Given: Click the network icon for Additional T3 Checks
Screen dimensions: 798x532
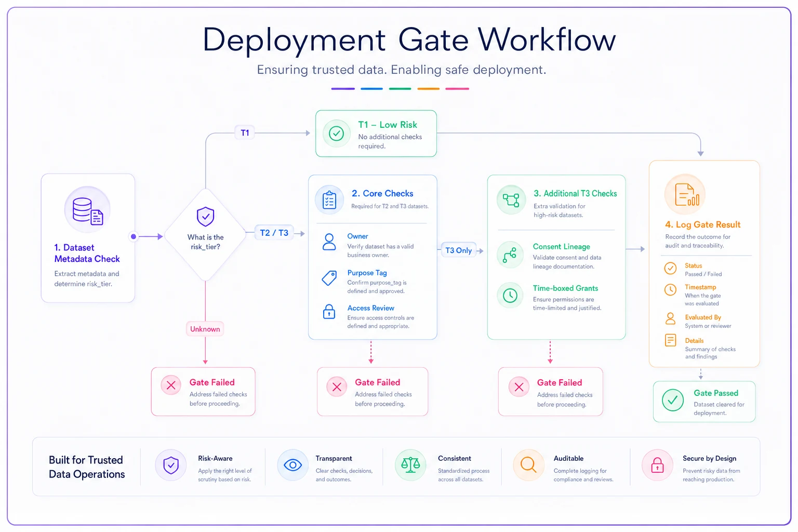Looking at the screenshot, I should 511,200.
